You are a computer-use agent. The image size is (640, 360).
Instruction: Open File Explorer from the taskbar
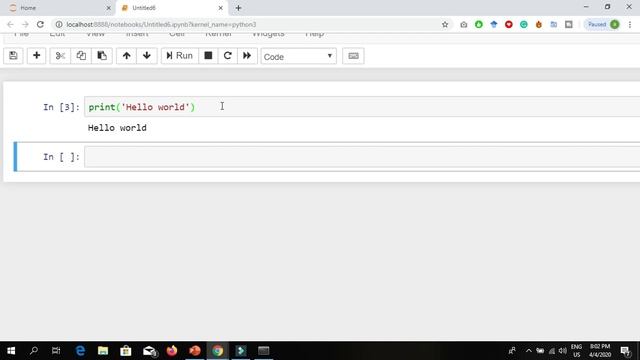103,351
